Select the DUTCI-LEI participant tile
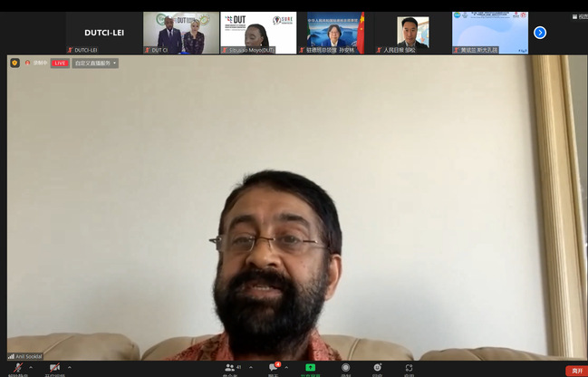The width and height of the screenshot is (588, 377). coord(105,33)
